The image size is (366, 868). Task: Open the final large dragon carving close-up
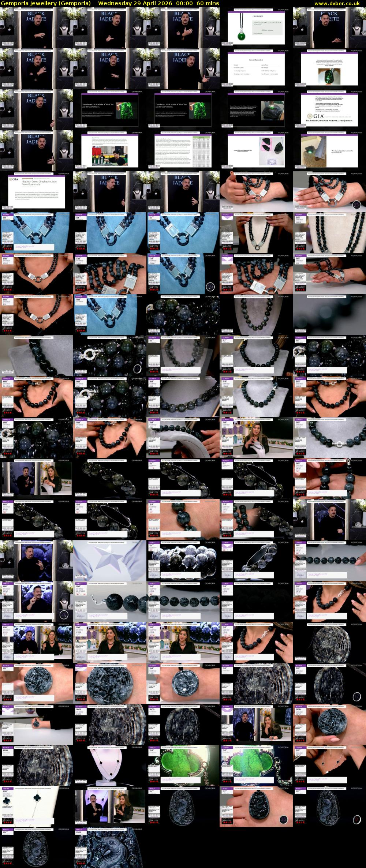[x=110, y=848]
